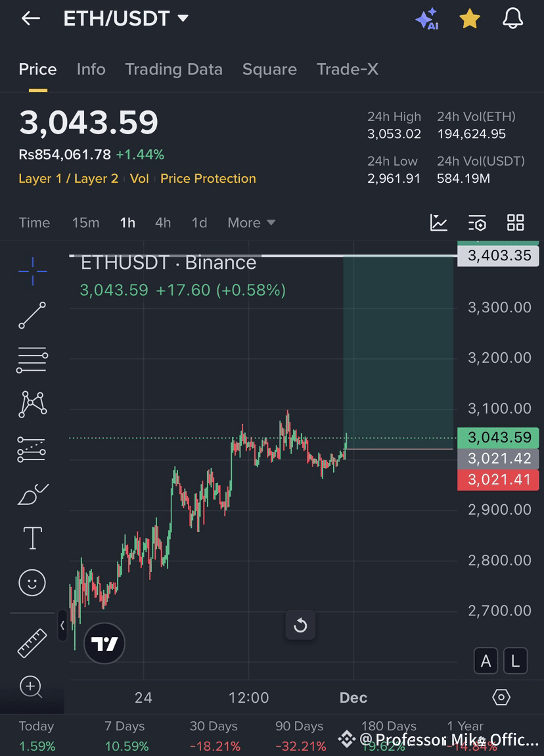Screen dimensions: 544x756
Task: Tap the 30 Days -18.21% performance entry
Action: click(214, 736)
